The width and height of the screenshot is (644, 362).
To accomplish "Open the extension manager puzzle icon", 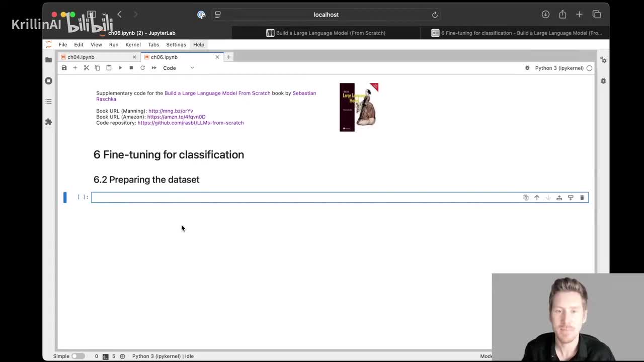I will tap(48, 122).
